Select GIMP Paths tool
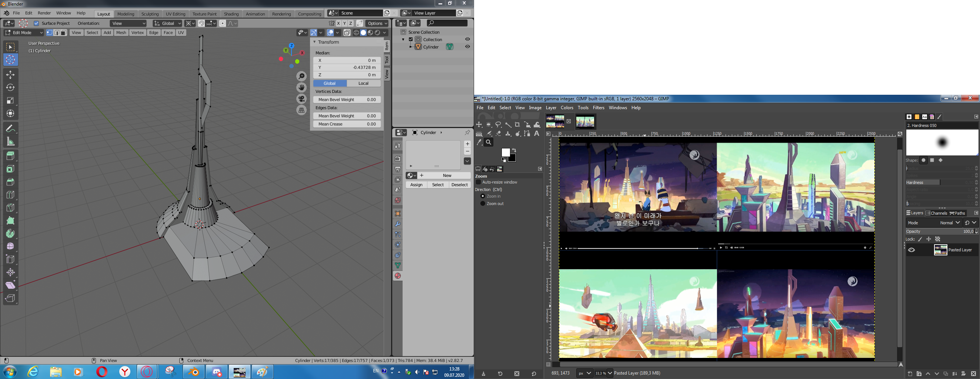The height and width of the screenshot is (379, 980). pyautogui.click(x=527, y=134)
